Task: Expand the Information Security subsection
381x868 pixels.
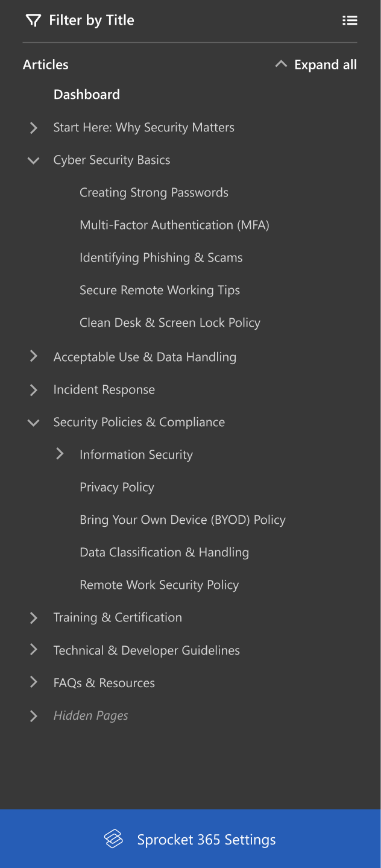Action: tap(60, 454)
